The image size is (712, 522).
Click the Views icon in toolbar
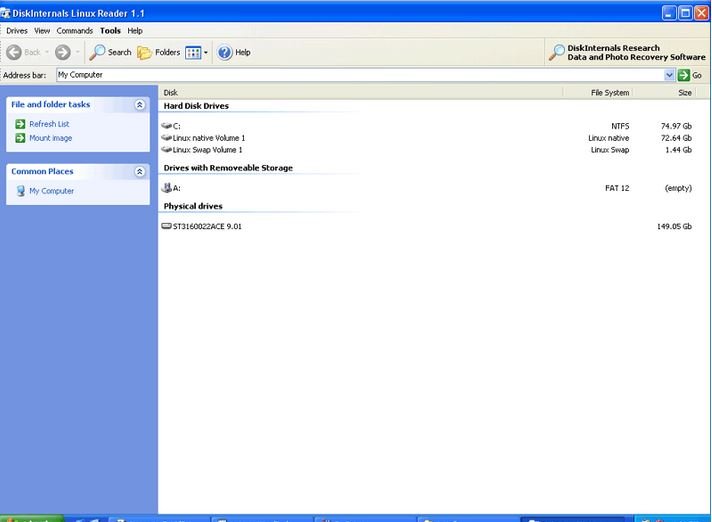pyautogui.click(x=193, y=53)
